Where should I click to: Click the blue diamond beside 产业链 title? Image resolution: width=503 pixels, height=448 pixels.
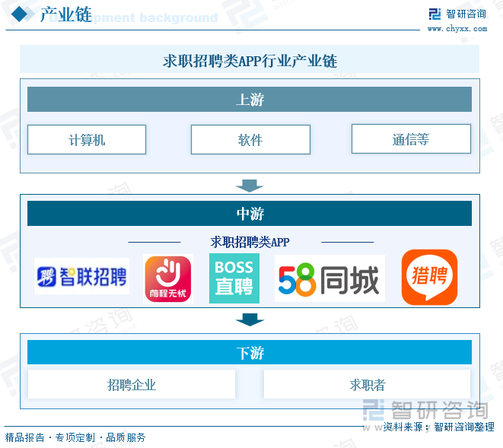click(x=19, y=14)
